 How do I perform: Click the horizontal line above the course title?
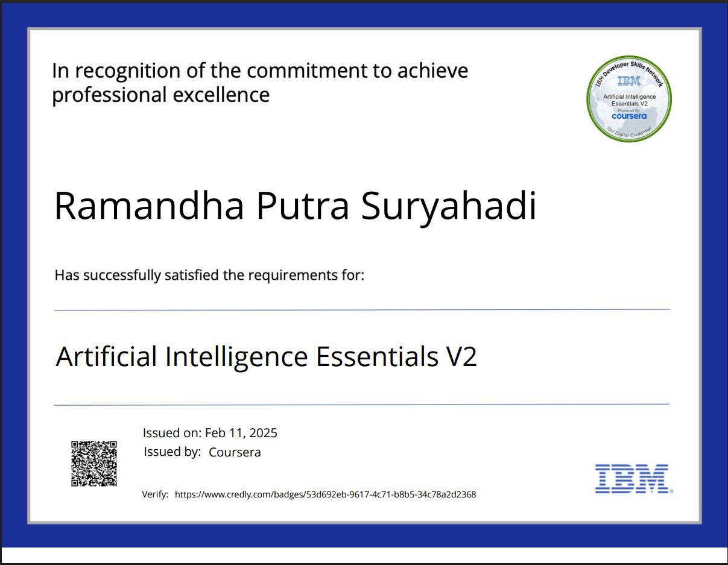point(362,310)
